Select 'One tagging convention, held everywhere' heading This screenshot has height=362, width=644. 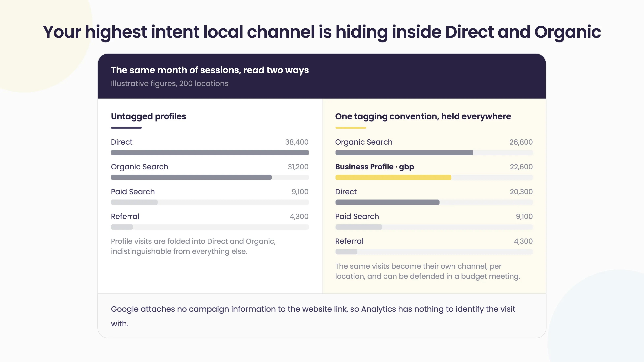click(423, 116)
